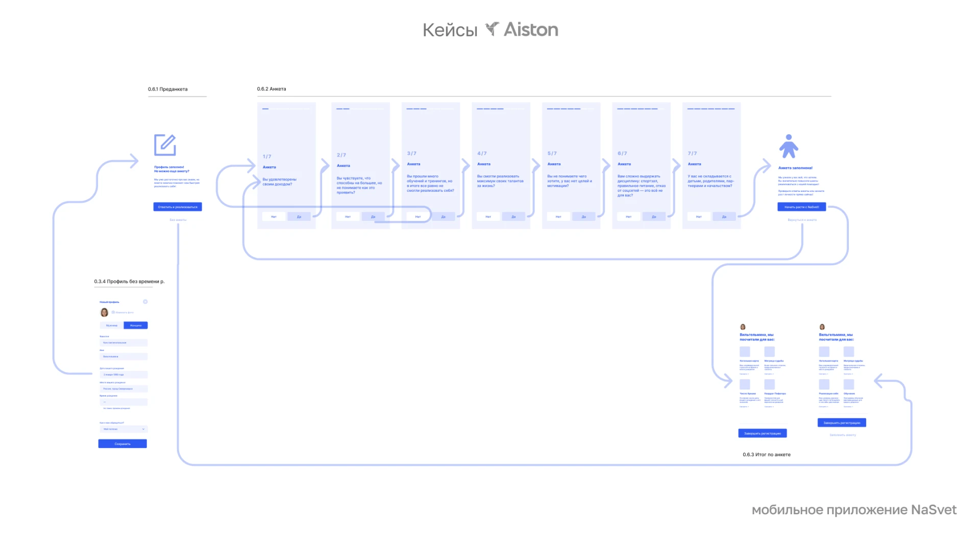Open Реализация себя icon tile in right results screen
This screenshot has height=551, width=980.
click(824, 384)
